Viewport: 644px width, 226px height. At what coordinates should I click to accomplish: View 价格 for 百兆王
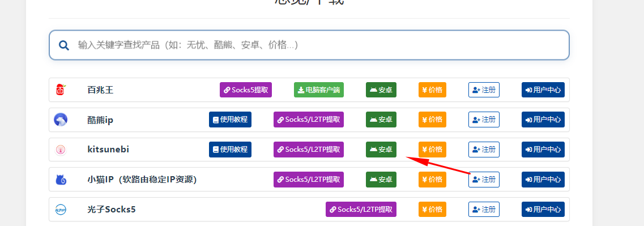pos(433,89)
